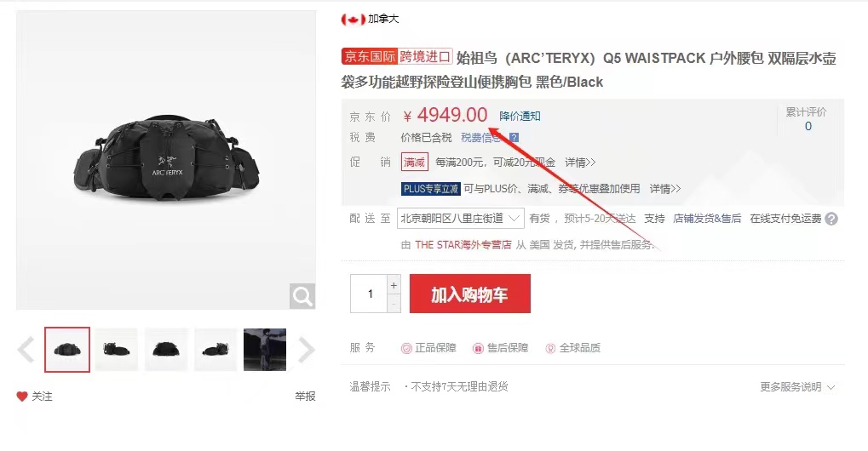The image size is (868, 451).
Task: Click the 全球品质 service icon
Action: point(550,348)
